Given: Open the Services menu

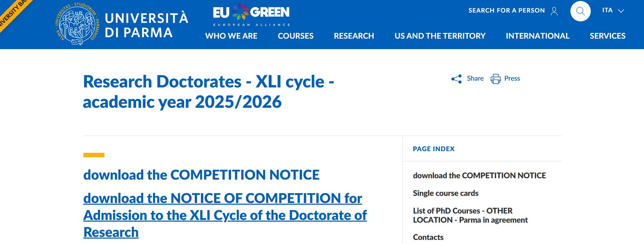Looking at the screenshot, I should (607, 36).
